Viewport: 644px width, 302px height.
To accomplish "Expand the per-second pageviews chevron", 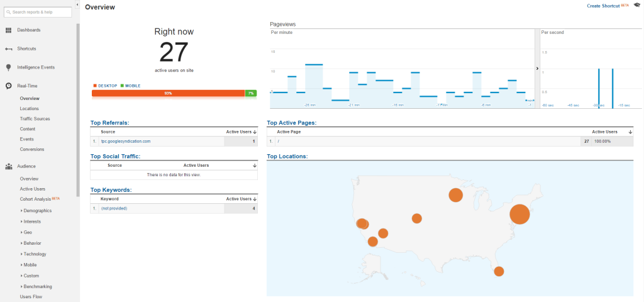I will (537, 69).
